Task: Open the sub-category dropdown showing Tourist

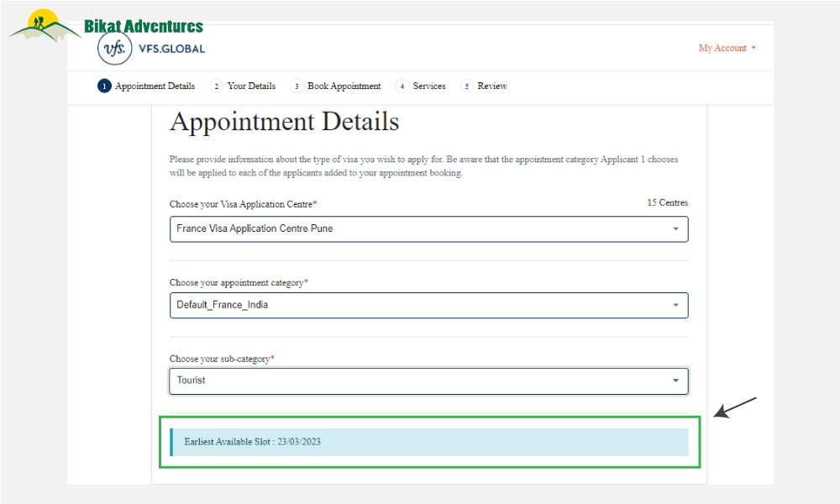Action: pos(428,381)
